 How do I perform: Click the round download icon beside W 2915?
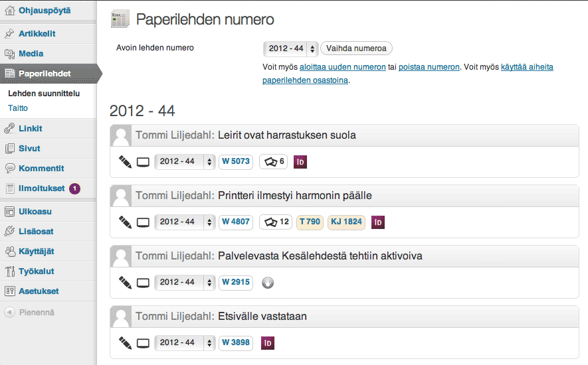268,283
